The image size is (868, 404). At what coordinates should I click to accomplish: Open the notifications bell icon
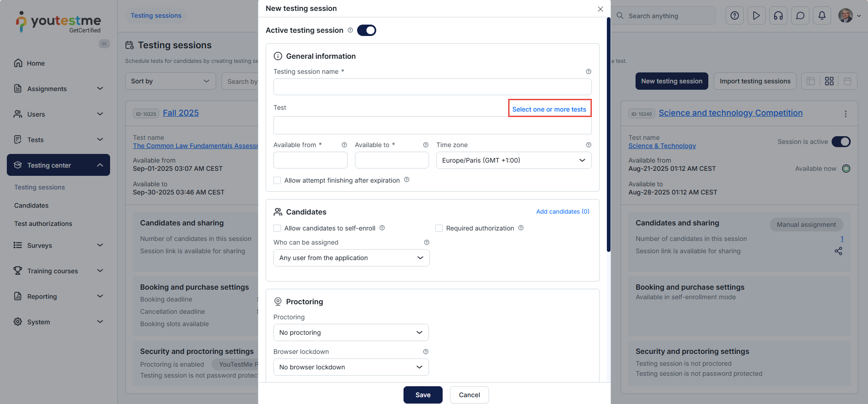click(822, 16)
